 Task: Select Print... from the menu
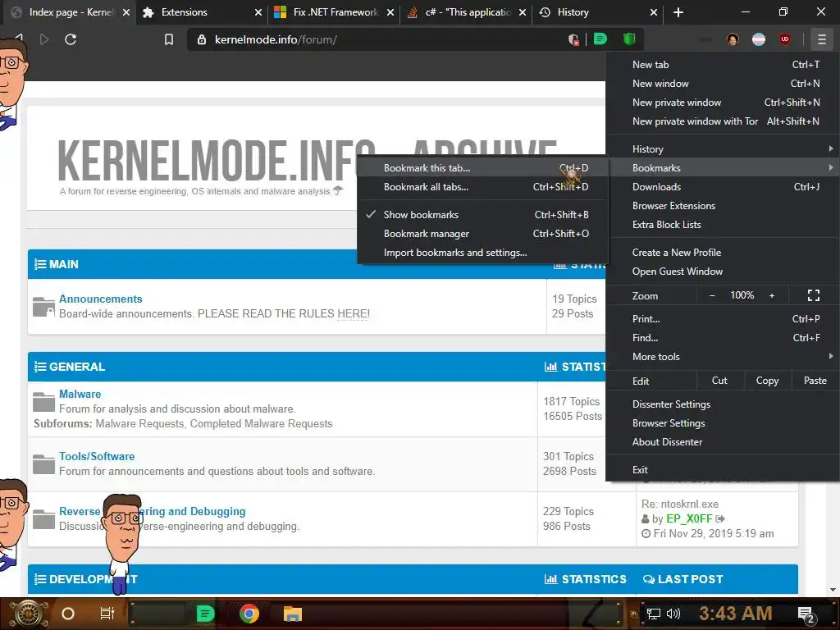723,319
